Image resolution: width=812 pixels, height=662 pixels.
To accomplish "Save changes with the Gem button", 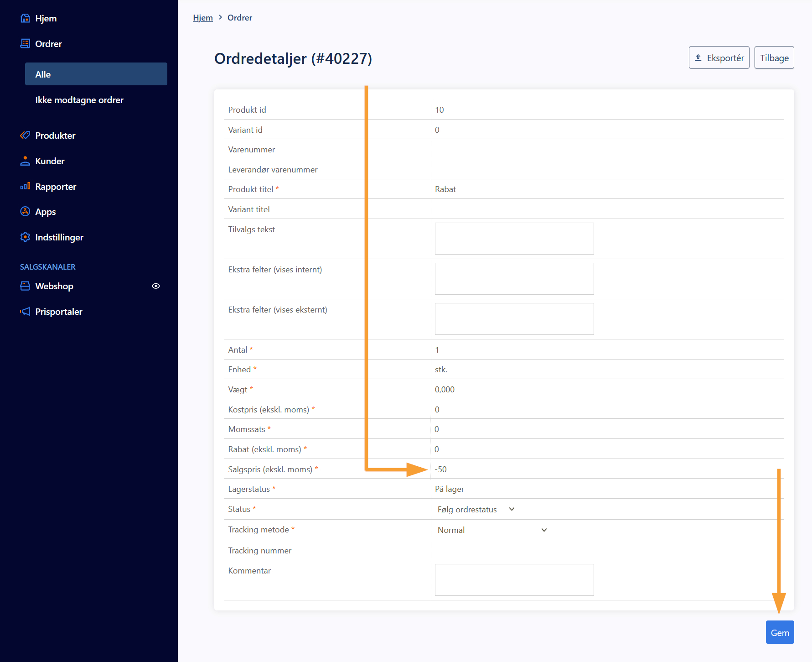I will coord(780,632).
